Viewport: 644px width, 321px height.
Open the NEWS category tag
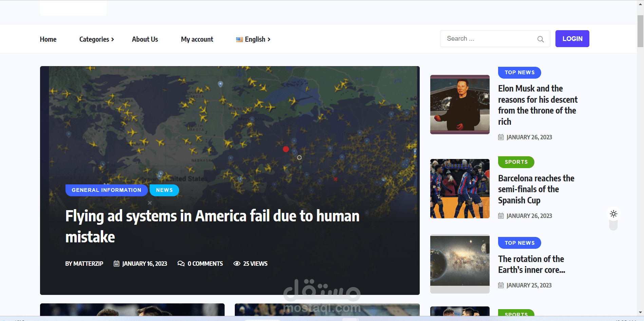tap(164, 190)
